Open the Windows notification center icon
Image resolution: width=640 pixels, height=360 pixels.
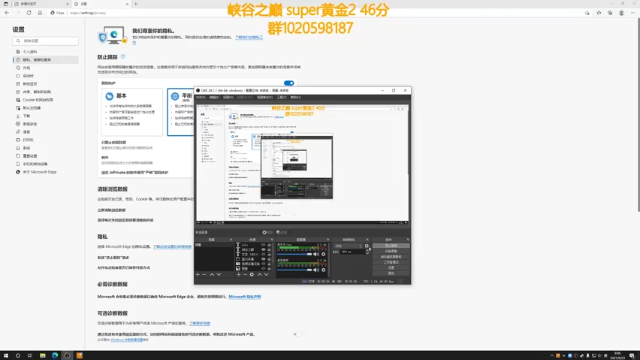pyautogui.click(x=632, y=356)
